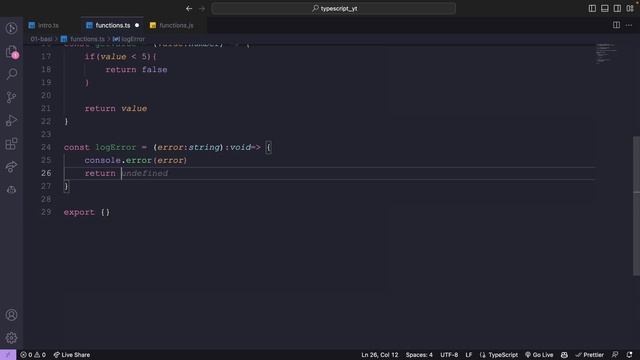
Task: Toggle the bottom panel layout
Action: (x=605, y=8)
